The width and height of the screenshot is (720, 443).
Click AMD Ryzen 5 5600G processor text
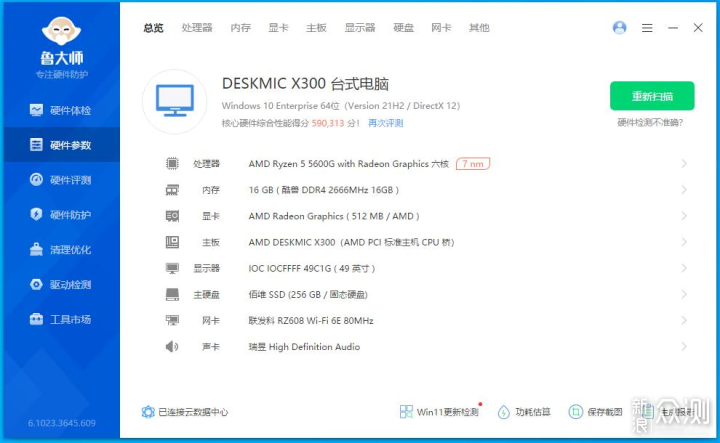click(349, 164)
